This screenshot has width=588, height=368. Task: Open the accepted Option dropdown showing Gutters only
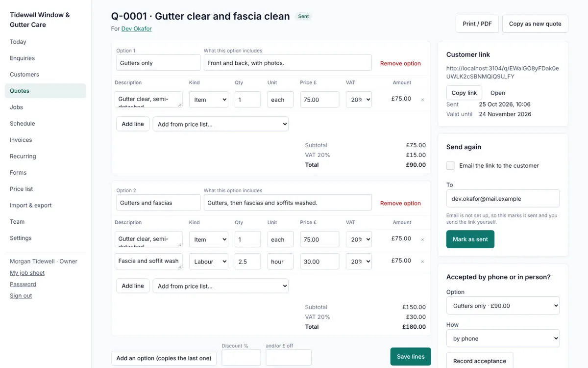[x=503, y=306]
